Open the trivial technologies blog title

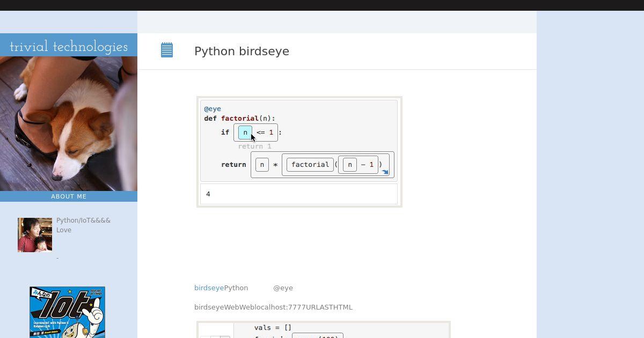pos(69,47)
